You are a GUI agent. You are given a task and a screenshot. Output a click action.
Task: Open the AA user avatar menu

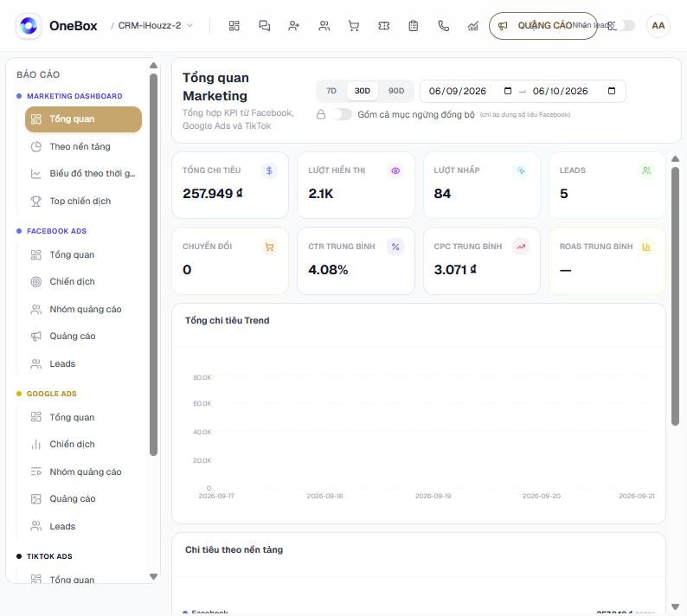tap(658, 25)
